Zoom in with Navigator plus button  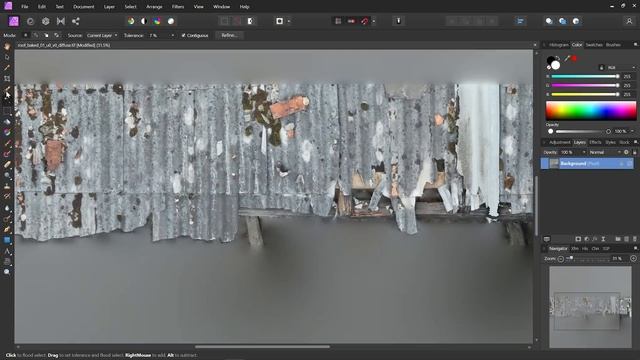point(633,258)
